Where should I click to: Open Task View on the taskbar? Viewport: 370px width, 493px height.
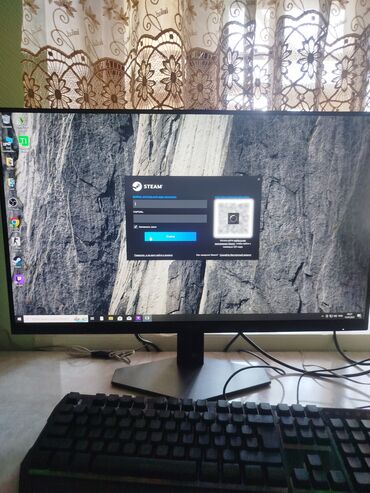92,319
